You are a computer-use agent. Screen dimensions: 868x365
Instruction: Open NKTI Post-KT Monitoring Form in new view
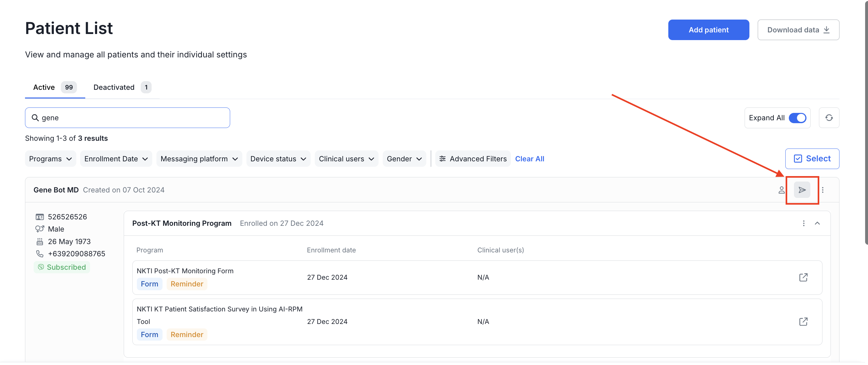804,277
